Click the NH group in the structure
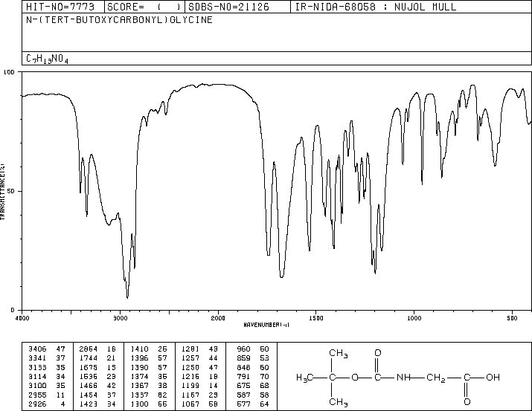 click(404, 377)
